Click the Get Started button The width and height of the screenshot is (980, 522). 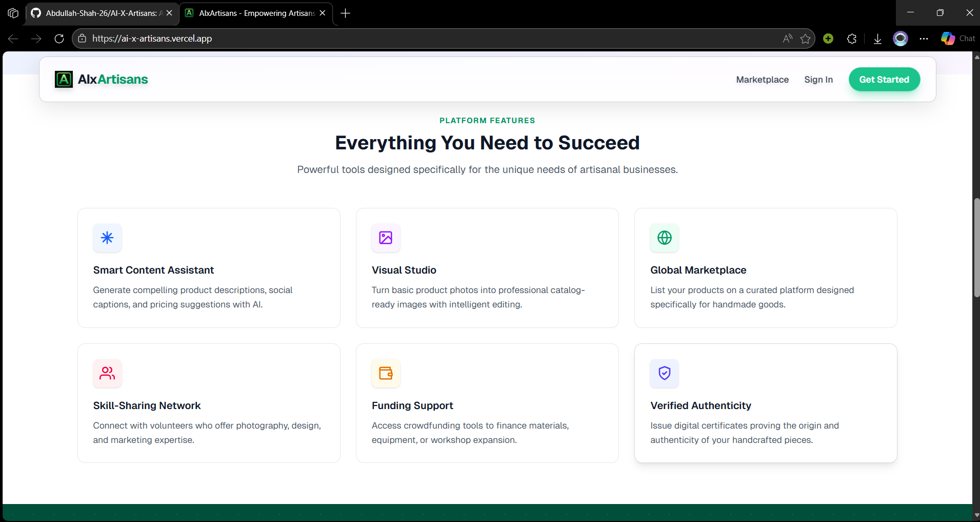click(884, 80)
